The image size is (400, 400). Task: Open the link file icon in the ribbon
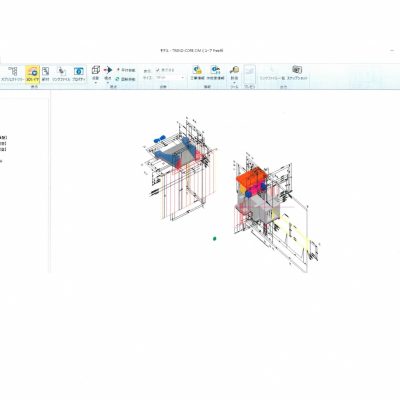tap(61, 74)
